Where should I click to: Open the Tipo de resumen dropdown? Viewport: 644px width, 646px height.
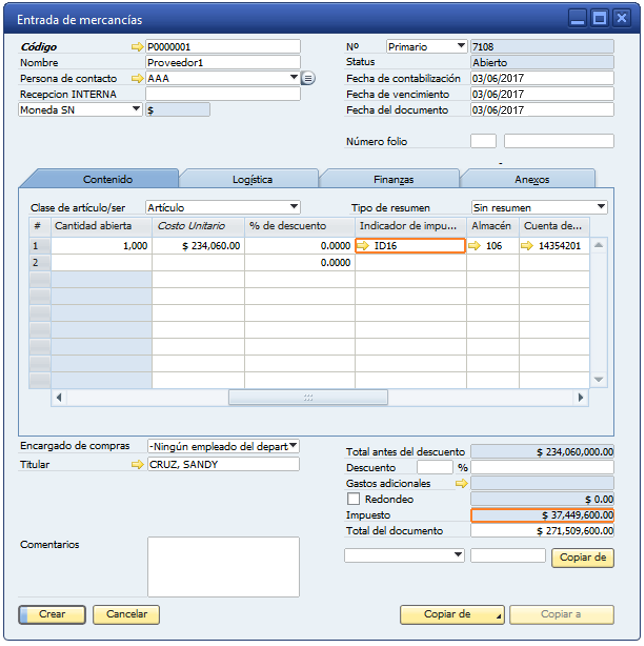coord(600,207)
